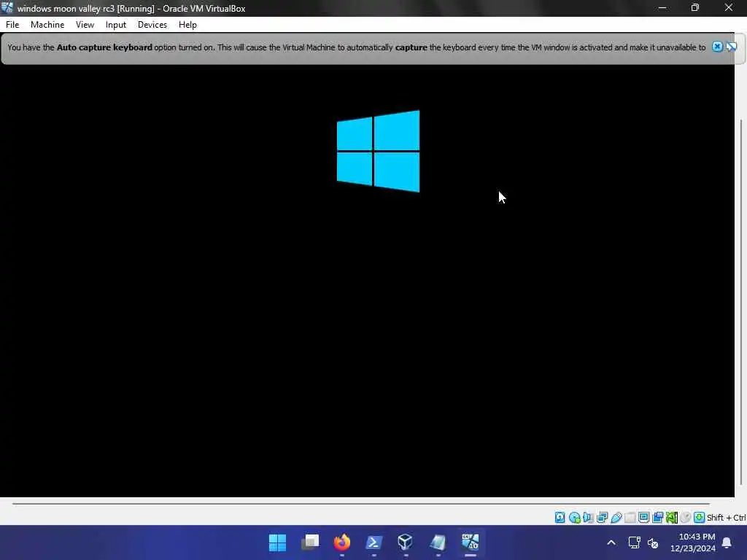
Task: Open the grayed shared folders status icon
Action: pos(630,517)
